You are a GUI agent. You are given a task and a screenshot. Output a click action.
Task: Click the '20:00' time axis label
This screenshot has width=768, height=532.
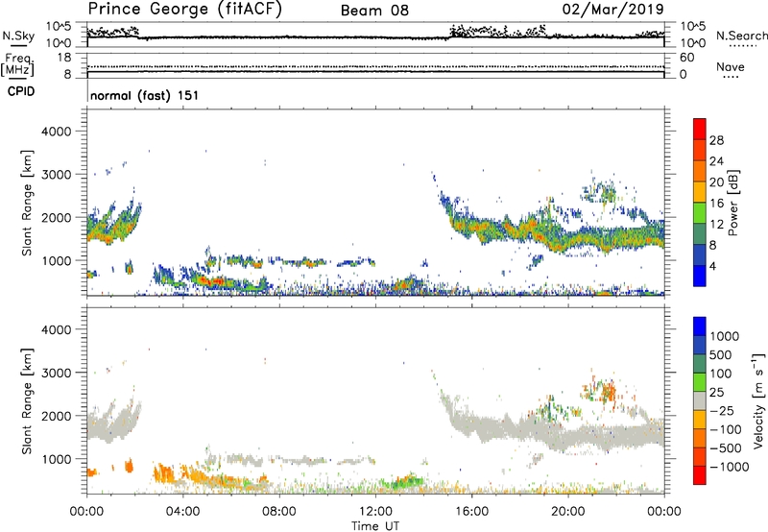[x=568, y=512]
